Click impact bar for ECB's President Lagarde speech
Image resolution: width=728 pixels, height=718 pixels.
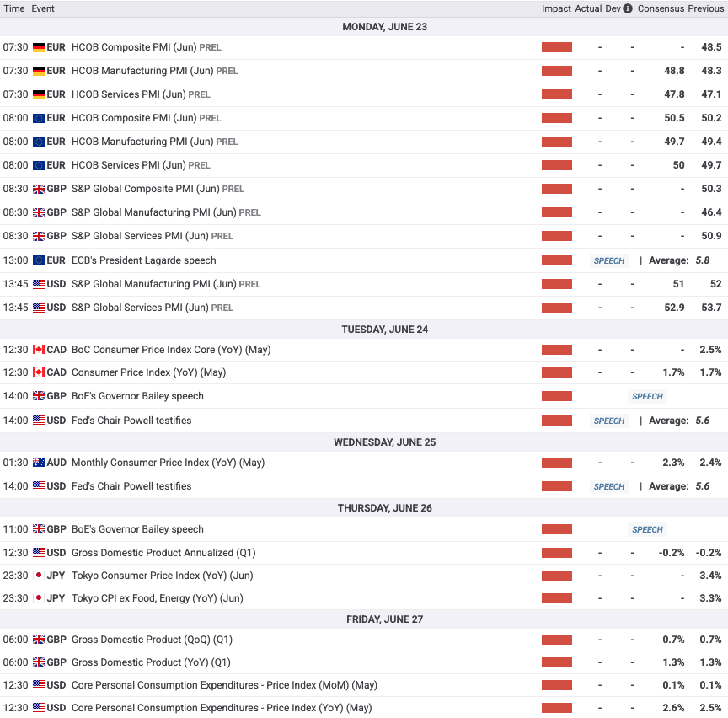pos(557,260)
